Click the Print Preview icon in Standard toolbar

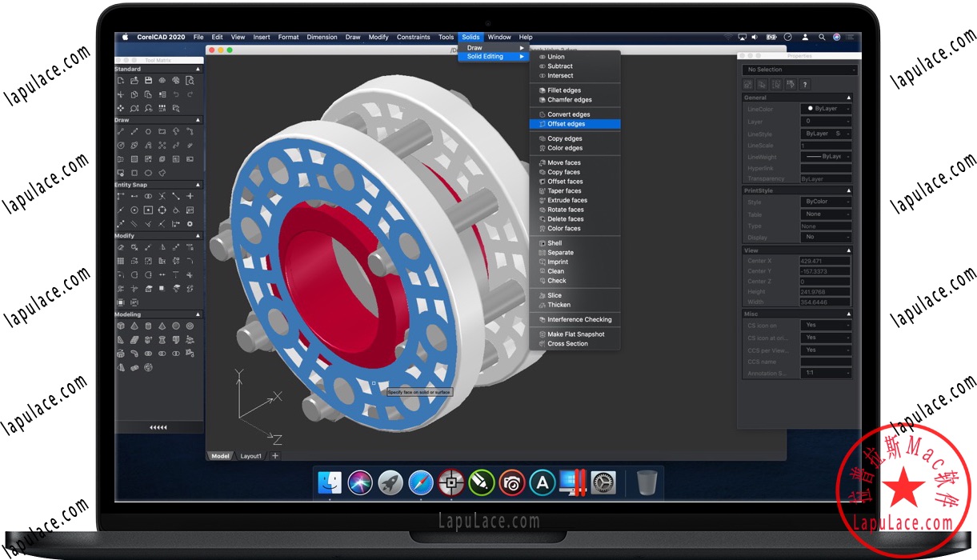pos(190,80)
